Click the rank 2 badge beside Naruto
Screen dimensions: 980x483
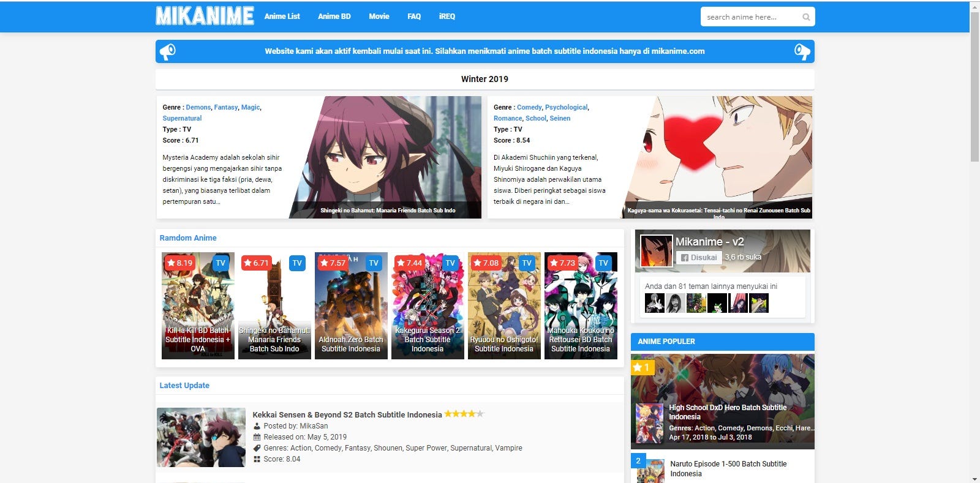pos(638,460)
